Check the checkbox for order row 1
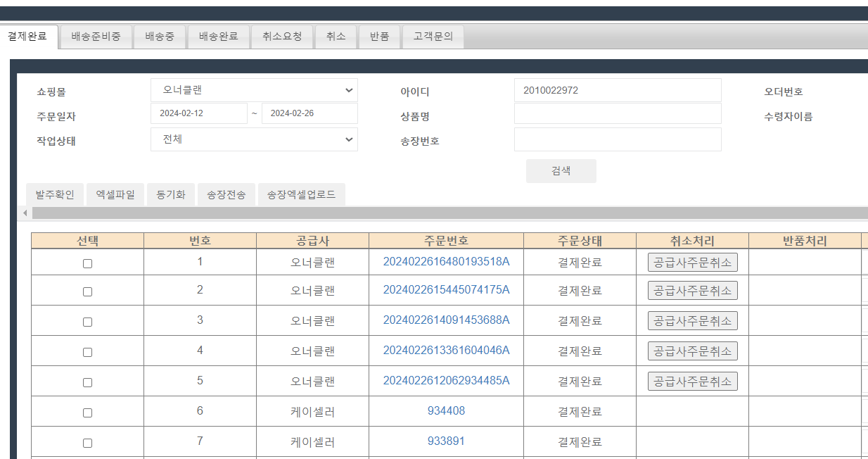 click(x=87, y=263)
